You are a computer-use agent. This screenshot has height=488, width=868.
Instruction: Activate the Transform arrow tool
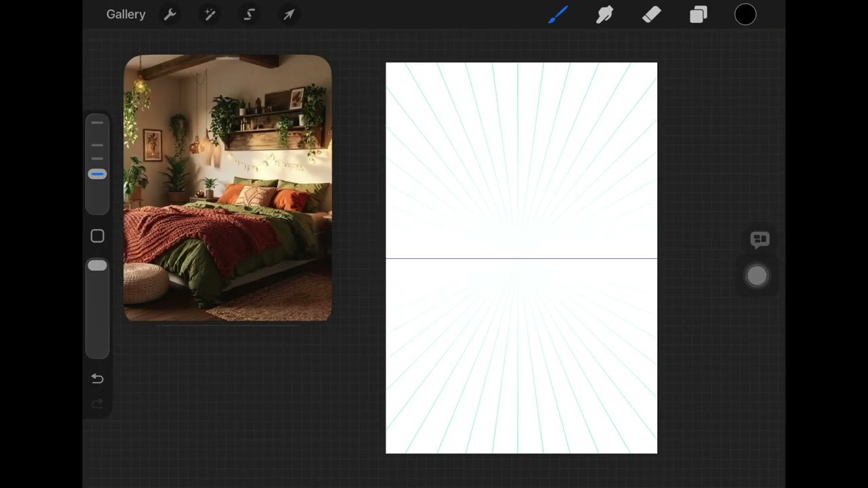(289, 14)
